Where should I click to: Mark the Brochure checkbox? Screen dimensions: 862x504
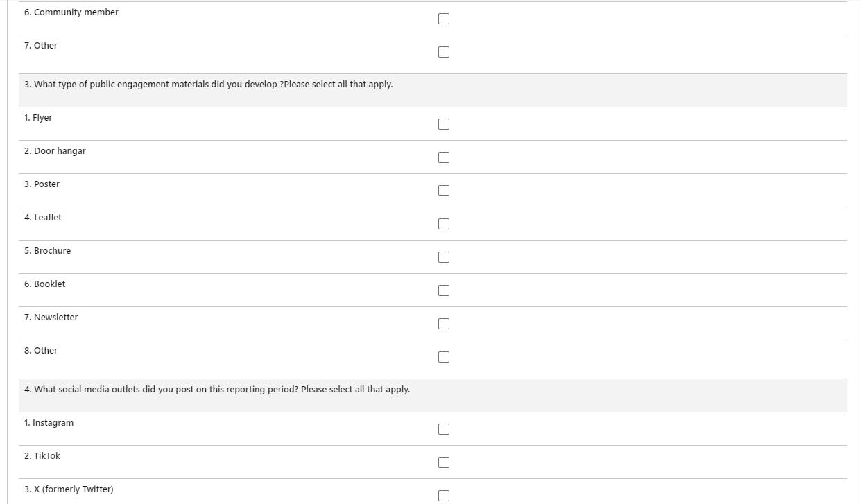tap(444, 257)
